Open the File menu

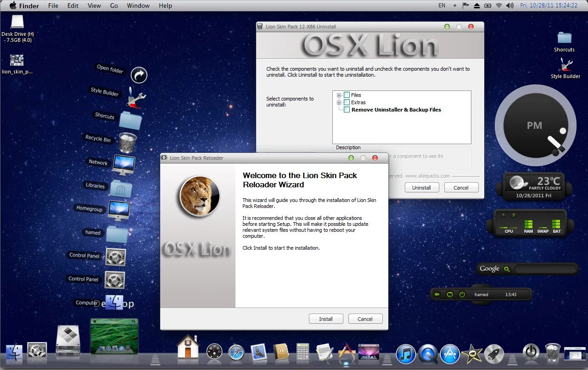point(53,6)
